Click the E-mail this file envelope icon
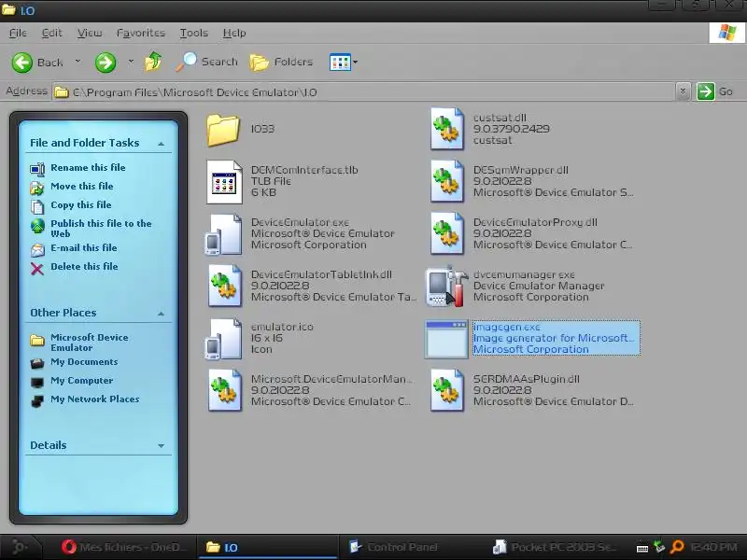Viewport: 747px width, 560px height. pyautogui.click(x=37, y=249)
